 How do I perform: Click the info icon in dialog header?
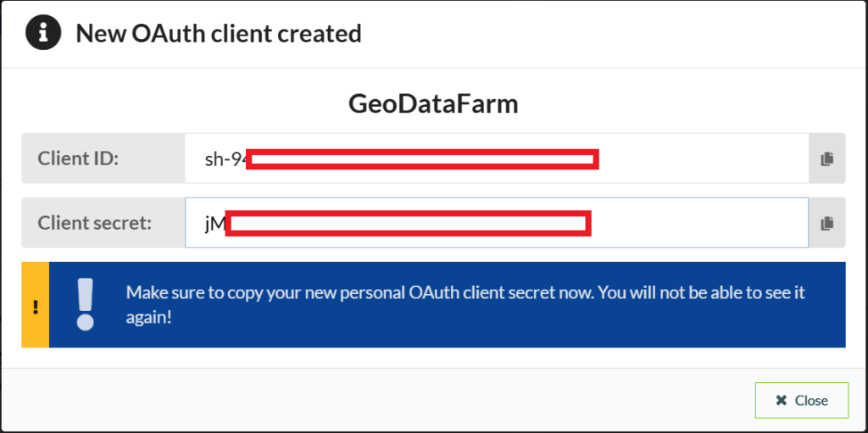43,33
